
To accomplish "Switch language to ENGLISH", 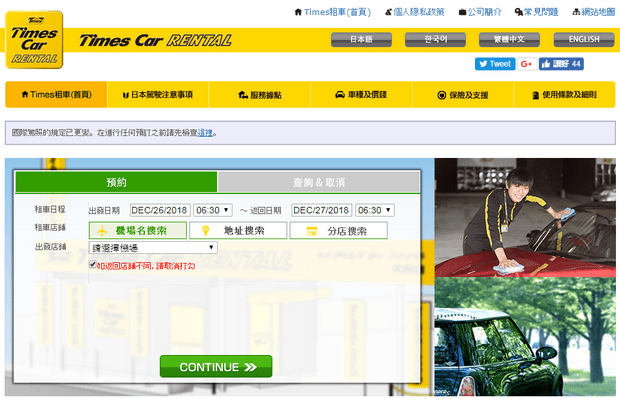I will (x=584, y=39).
